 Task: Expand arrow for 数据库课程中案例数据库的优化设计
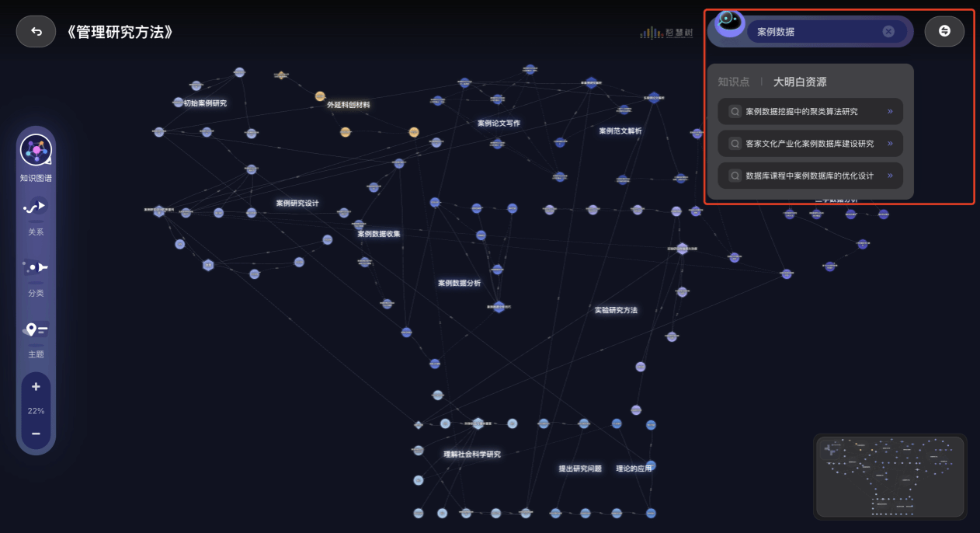tap(890, 176)
